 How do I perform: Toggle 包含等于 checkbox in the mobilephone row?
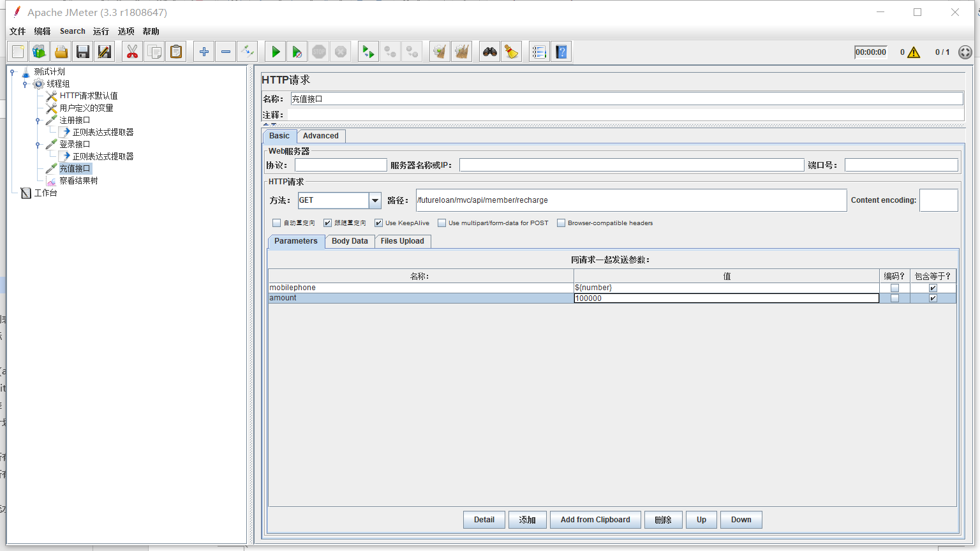click(933, 288)
